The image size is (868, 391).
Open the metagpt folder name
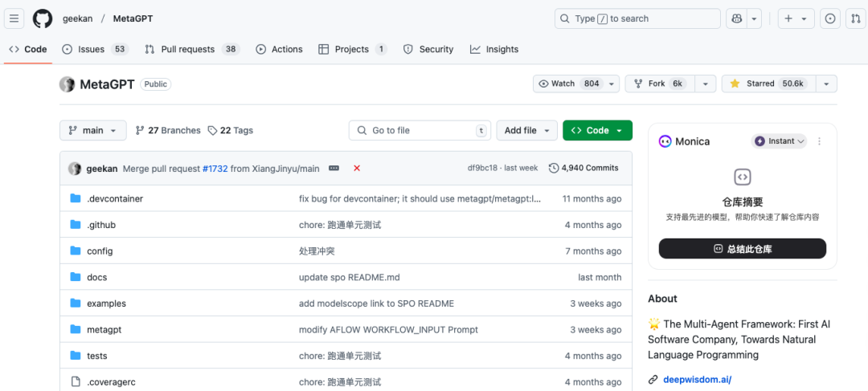pyautogui.click(x=104, y=330)
